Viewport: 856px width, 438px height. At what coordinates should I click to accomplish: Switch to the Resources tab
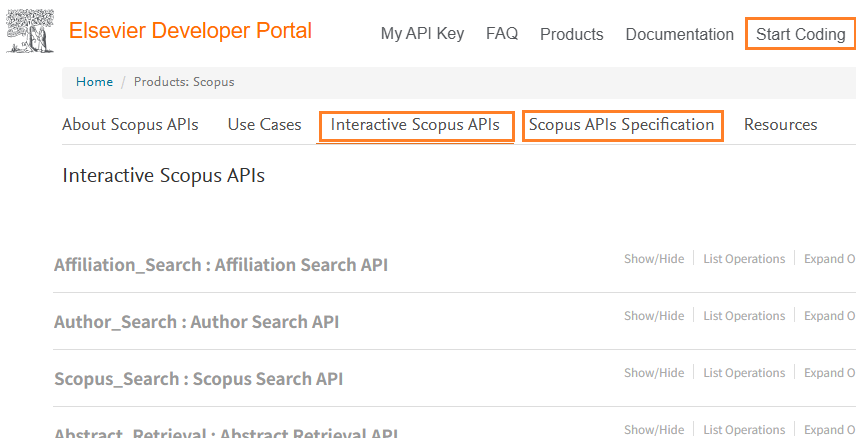(x=780, y=125)
